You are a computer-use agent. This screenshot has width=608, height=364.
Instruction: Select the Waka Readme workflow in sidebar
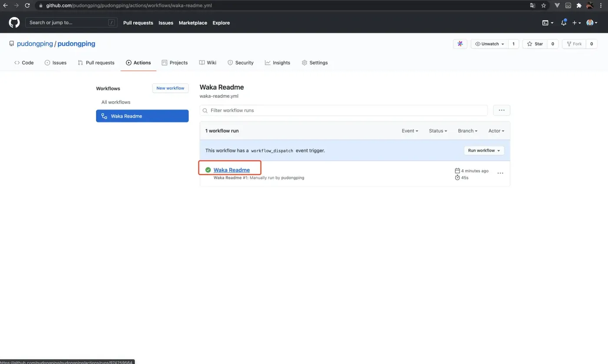pyautogui.click(x=142, y=116)
